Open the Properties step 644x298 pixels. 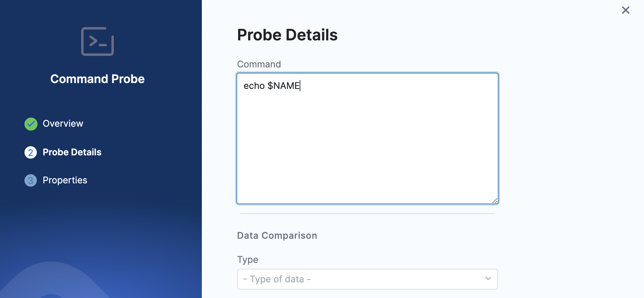tap(65, 180)
